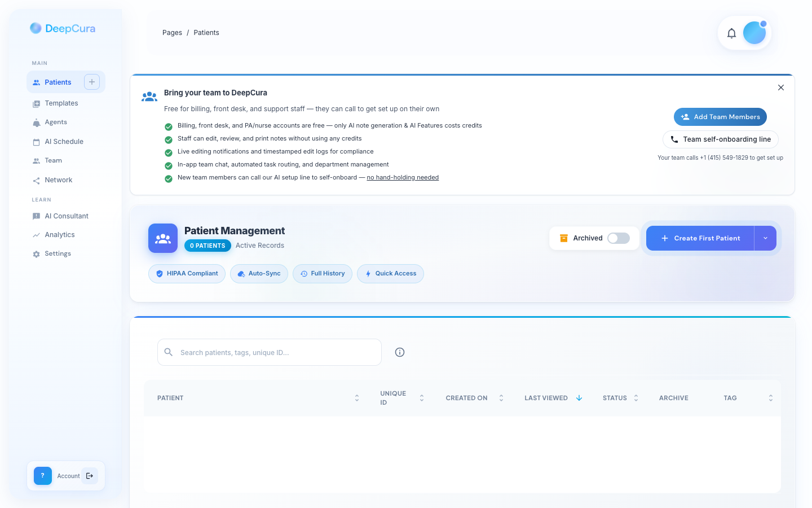Click the magnifier search icon

click(169, 352)
